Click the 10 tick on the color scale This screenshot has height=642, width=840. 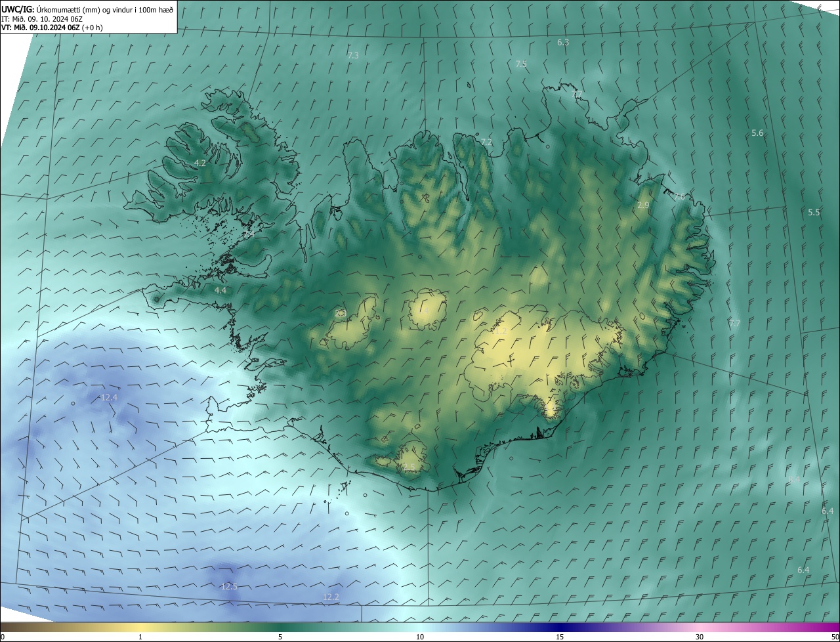[420, 637]
